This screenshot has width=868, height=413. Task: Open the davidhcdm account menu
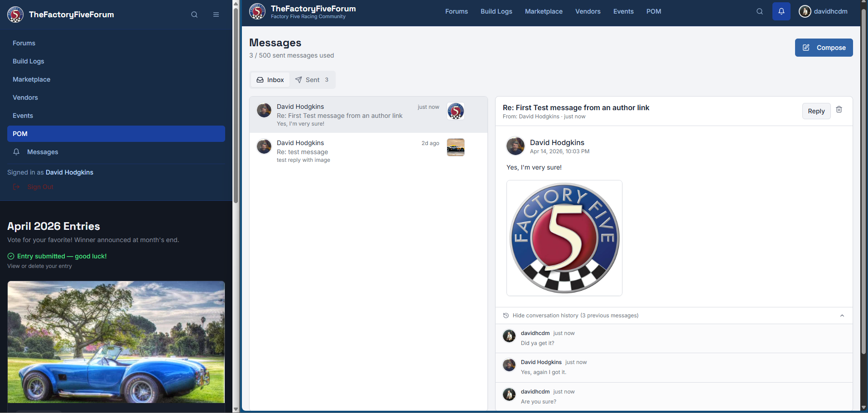click(824, 11)
